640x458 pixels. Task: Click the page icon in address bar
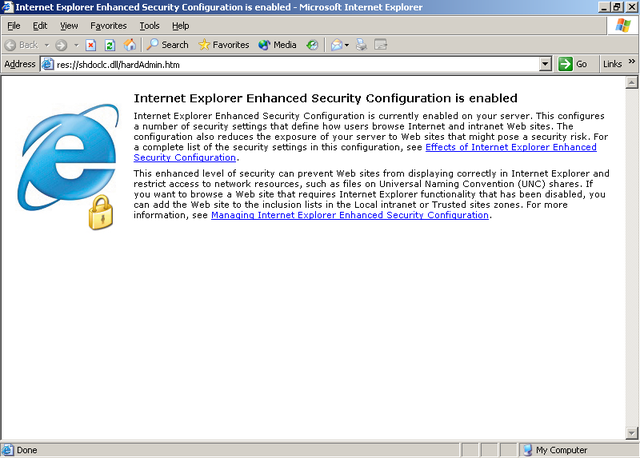point(48,64)
